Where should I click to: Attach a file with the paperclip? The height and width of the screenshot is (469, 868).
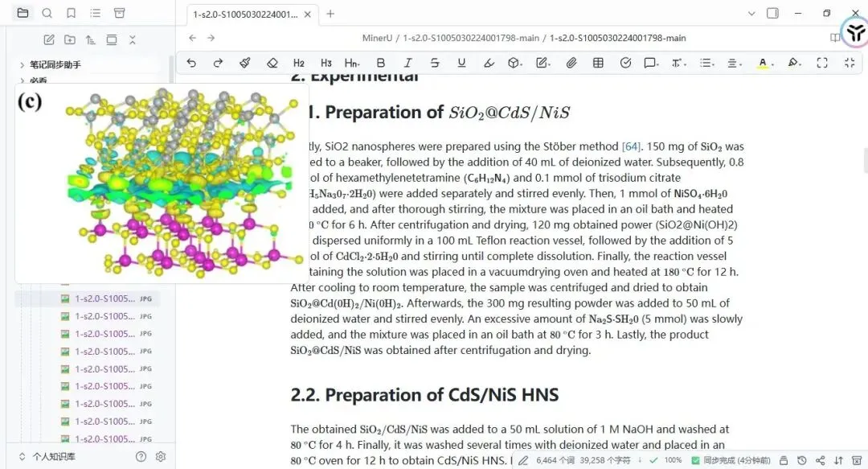pos(571,64)
